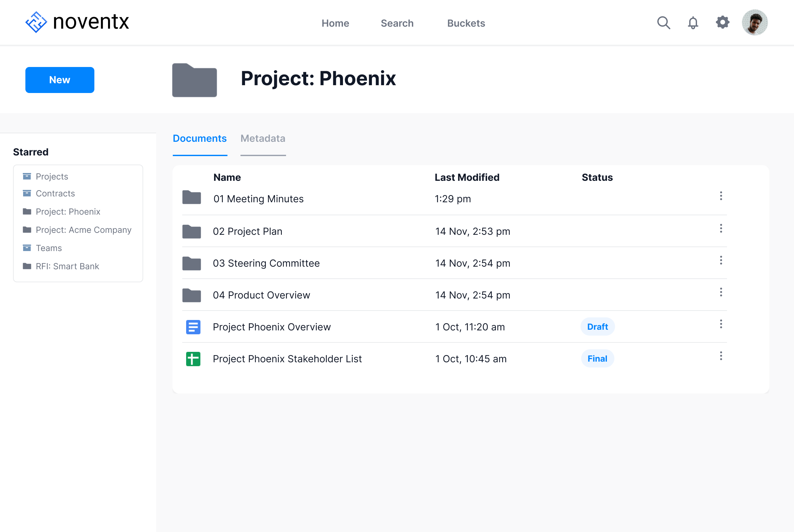This screenshot has width=794, height=532.
Task: Open more options for 02 Project Plan
Action: 721,228
